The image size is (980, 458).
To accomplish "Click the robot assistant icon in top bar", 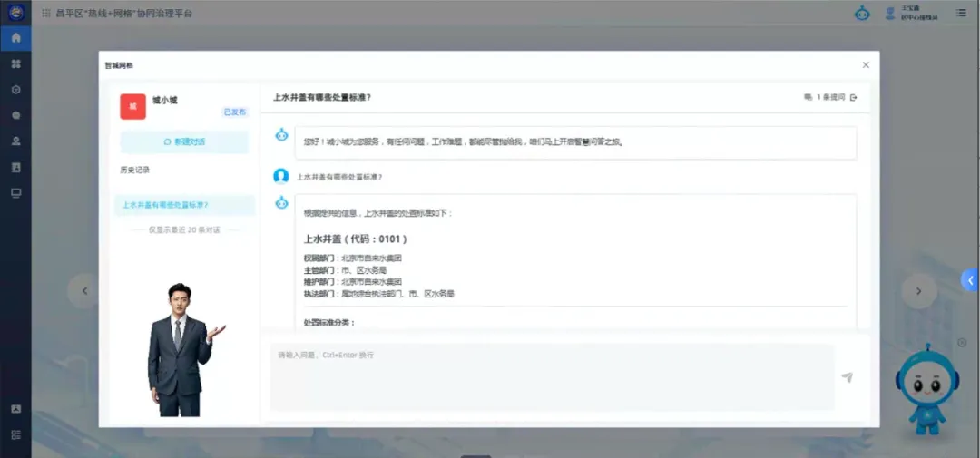I will point(862,14).
